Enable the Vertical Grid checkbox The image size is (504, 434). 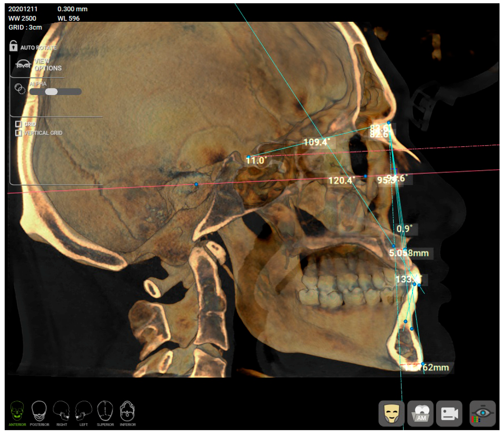pyautogui.click(x=18, y=133)
